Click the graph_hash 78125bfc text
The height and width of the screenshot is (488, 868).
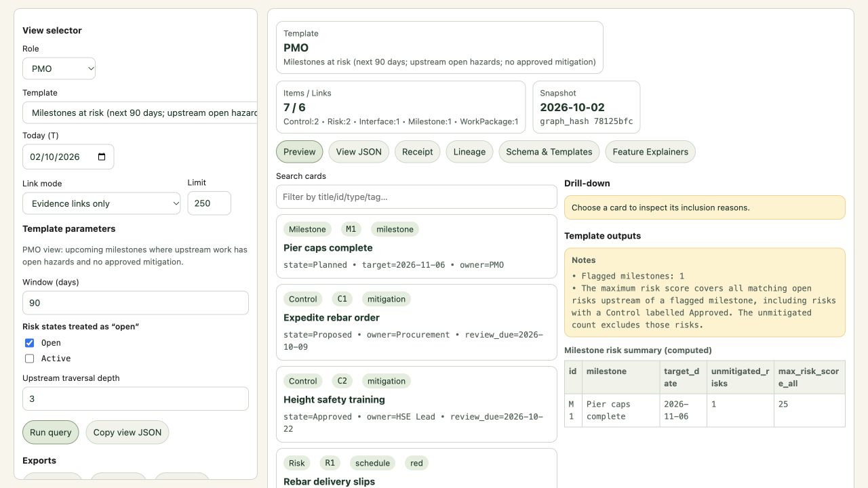[587, 121]
